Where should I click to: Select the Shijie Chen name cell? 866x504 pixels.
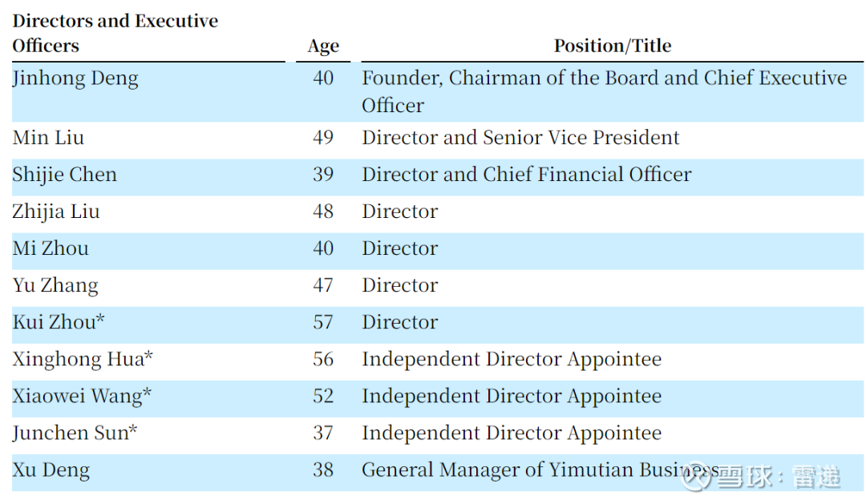[x=64, y=175]
